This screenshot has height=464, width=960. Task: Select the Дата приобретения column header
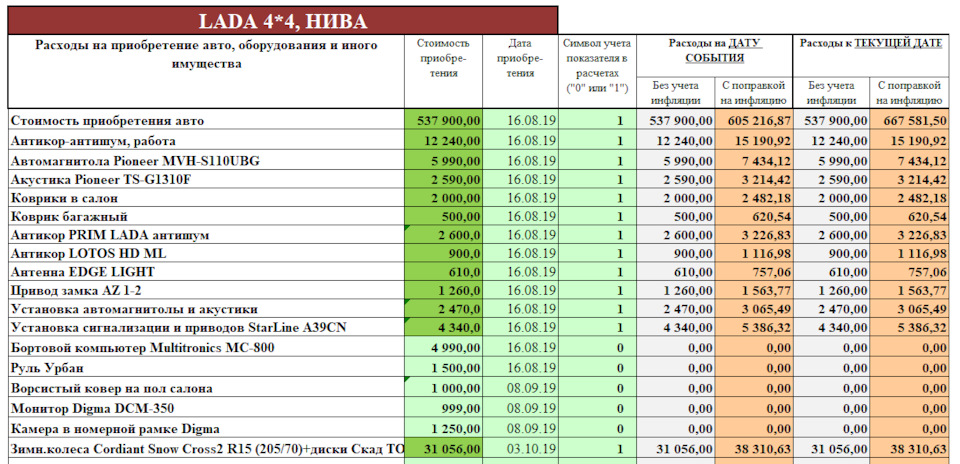coord(521,58)
